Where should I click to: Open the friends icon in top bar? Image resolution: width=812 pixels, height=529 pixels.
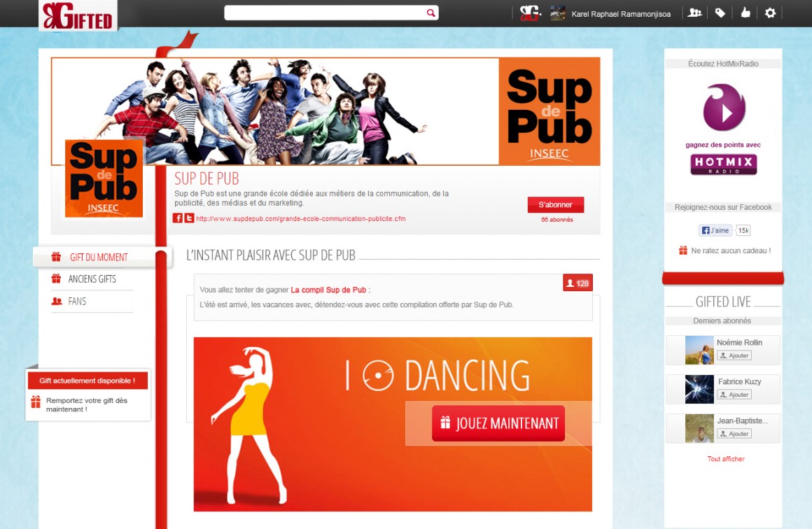(x=694, y=13)
